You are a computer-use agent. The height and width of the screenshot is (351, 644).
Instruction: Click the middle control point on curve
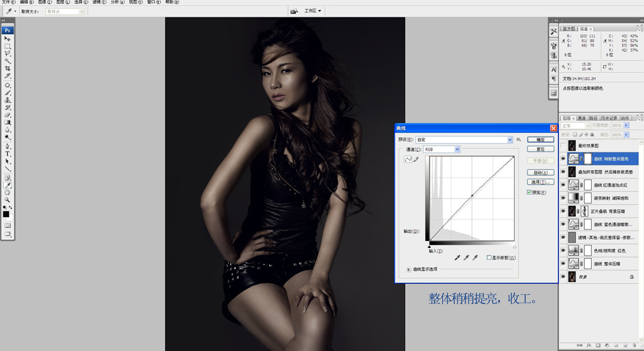pyautogui.click(x=472, y=196)
